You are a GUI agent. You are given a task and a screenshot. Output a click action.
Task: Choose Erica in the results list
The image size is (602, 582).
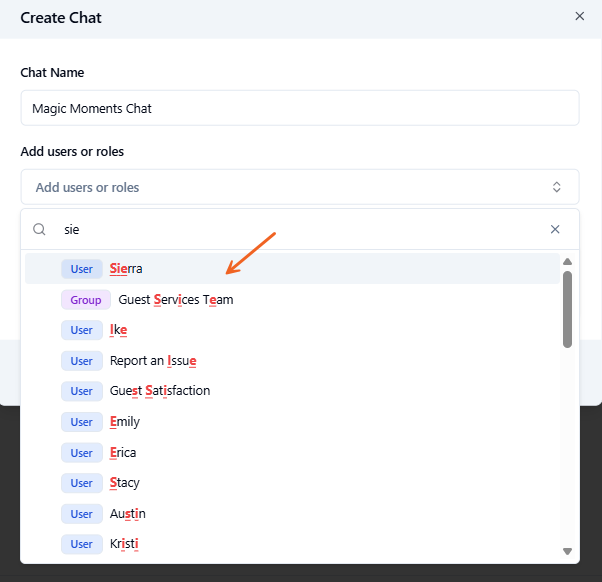pos(123,453)
